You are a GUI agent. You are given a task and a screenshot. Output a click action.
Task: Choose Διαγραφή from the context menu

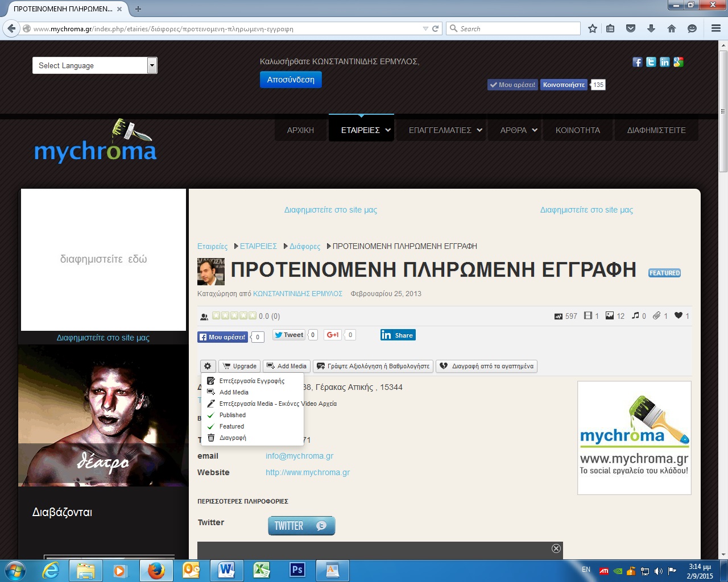pos(233,438)
